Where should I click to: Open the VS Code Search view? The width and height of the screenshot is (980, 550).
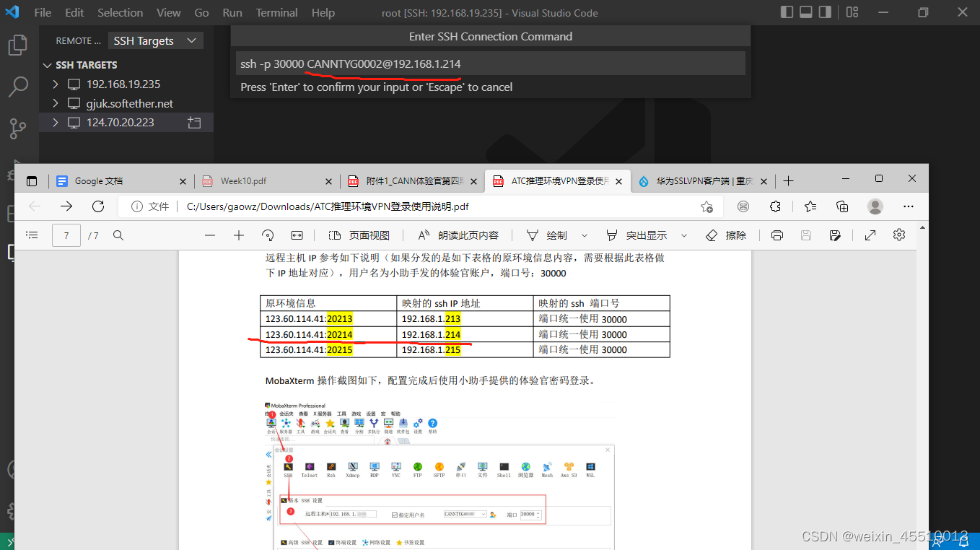pos(17,87)
